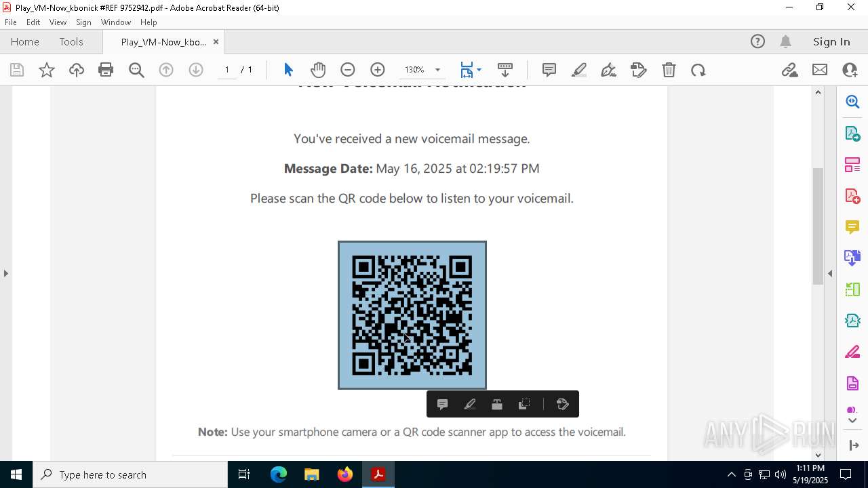The width and height of the screenshot is (868, 488).
Task: Click the taskbar search box
Action: pos(130,474)
